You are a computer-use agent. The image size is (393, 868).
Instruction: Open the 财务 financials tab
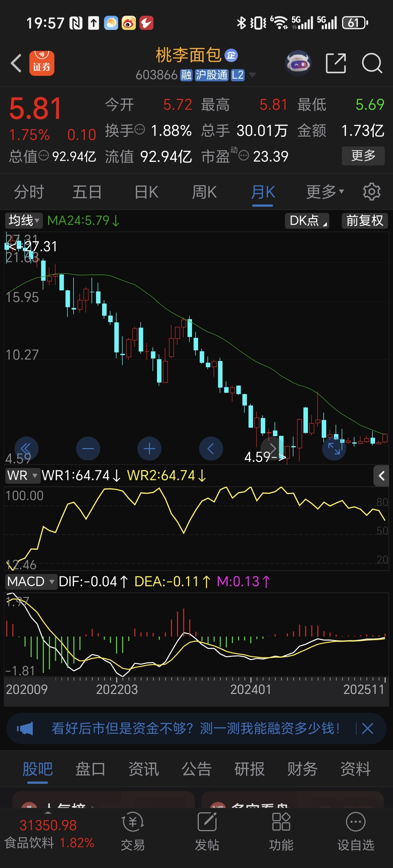coord(302,769)
